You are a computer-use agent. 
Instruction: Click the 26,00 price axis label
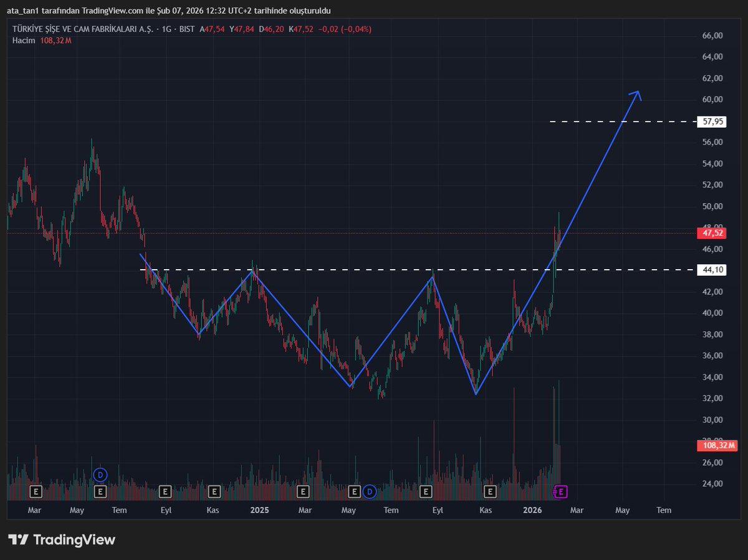click(712, 463)
